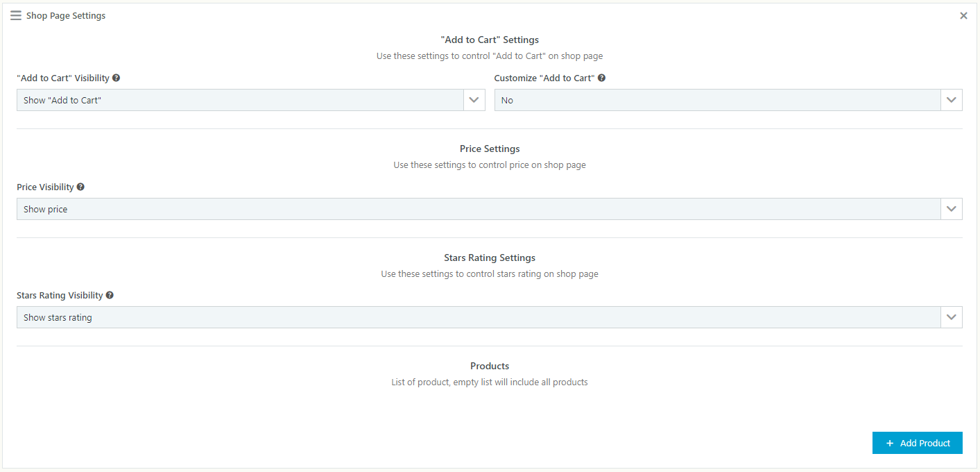Screen dimensions: 980x472
Task: Click the text about controlling stars rating on shop page
Action: tap(490, 274)
